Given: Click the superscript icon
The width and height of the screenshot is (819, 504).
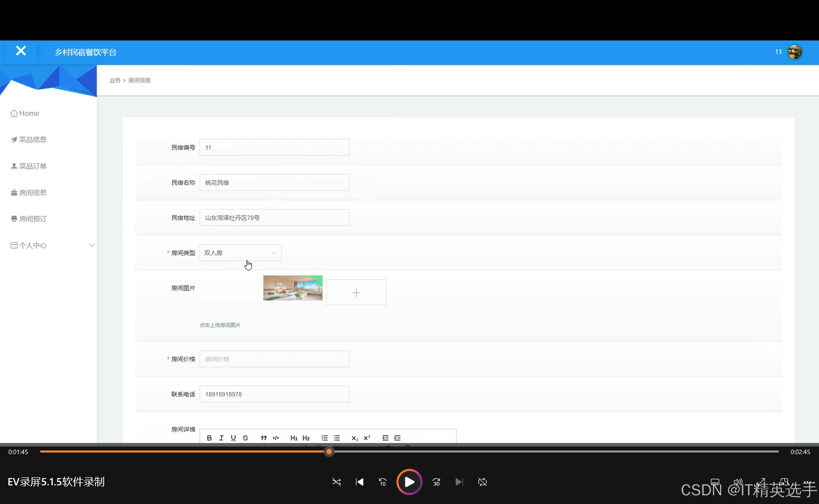Looking at the screenshot, I should 367,438.
